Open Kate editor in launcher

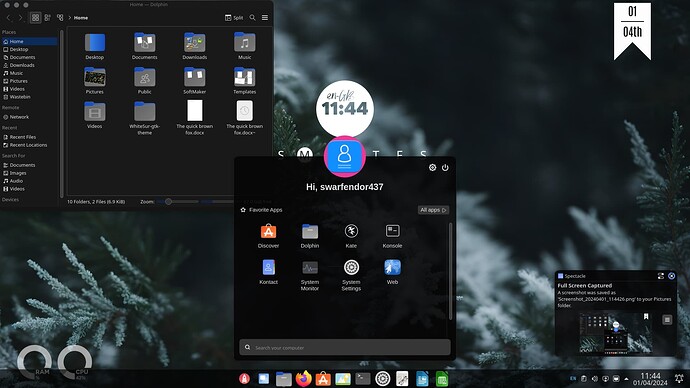pos(351,236)
